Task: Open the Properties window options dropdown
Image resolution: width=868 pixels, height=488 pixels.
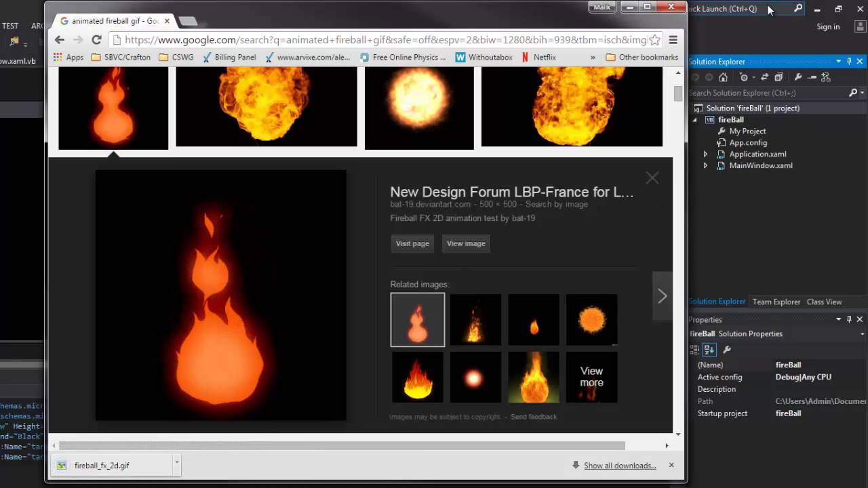Action: click(838, 319)
